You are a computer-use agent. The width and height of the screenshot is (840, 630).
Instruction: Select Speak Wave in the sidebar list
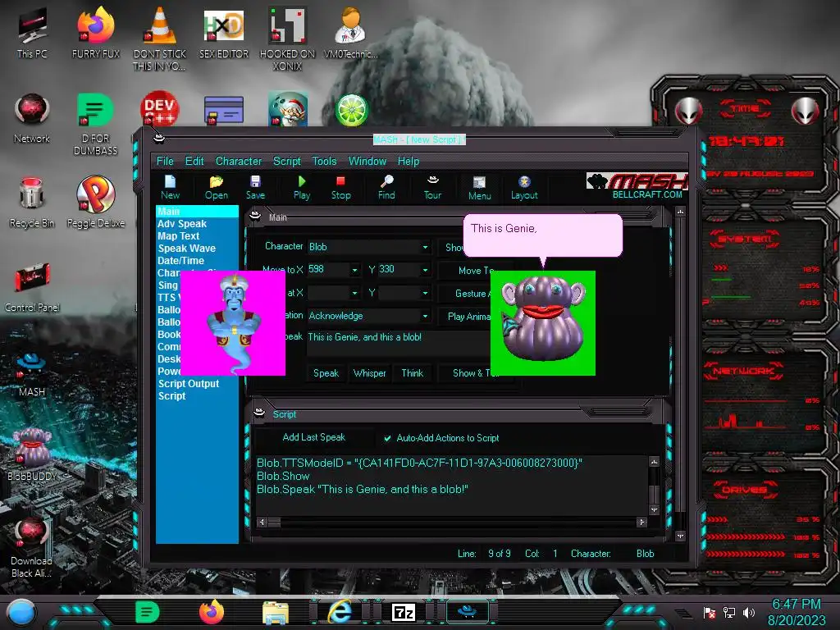[x=186, y=249]
